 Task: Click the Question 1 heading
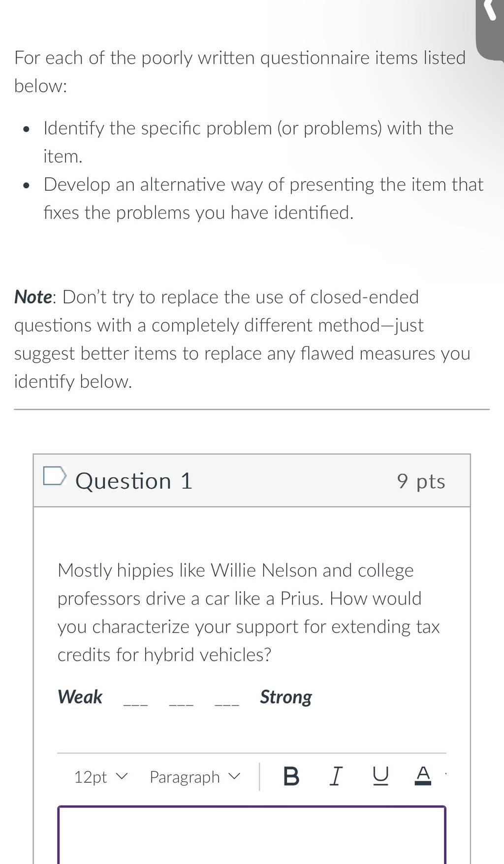[133, 481]
